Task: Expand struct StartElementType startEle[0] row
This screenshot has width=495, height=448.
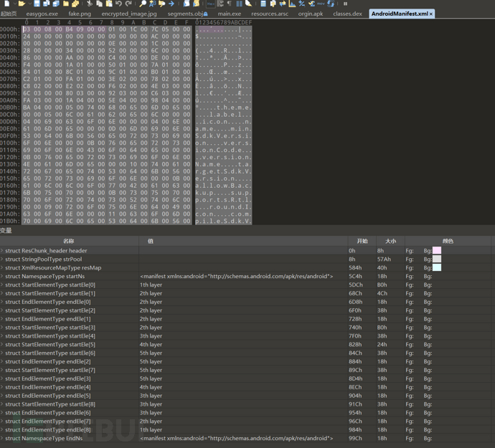Action: [x=2, y=285]
